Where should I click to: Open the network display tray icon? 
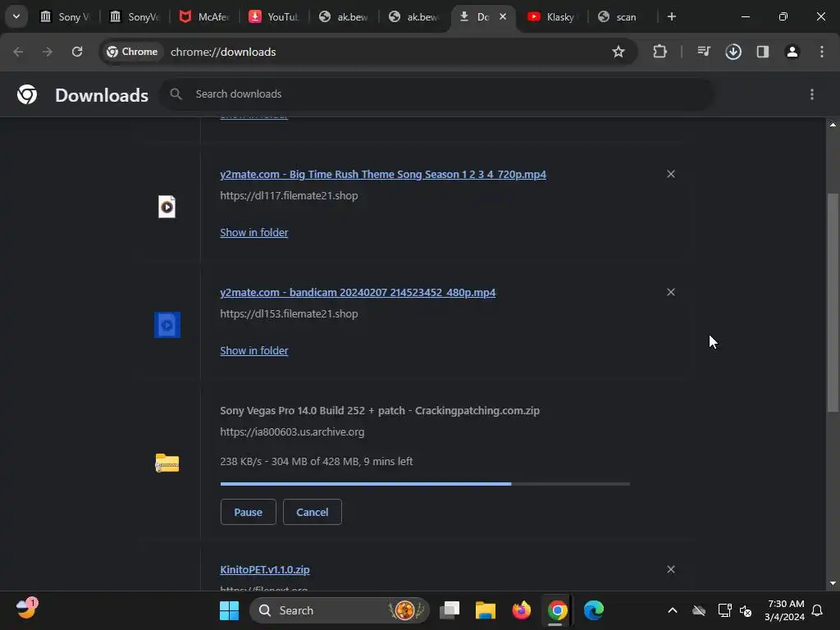tap(725, 610)
